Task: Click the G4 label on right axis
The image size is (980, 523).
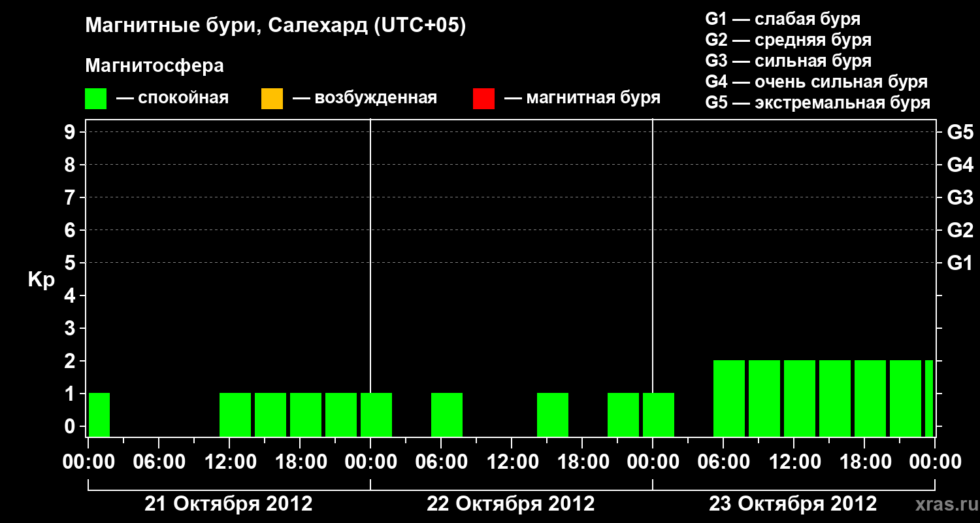Action: click(x=960, y=165)
